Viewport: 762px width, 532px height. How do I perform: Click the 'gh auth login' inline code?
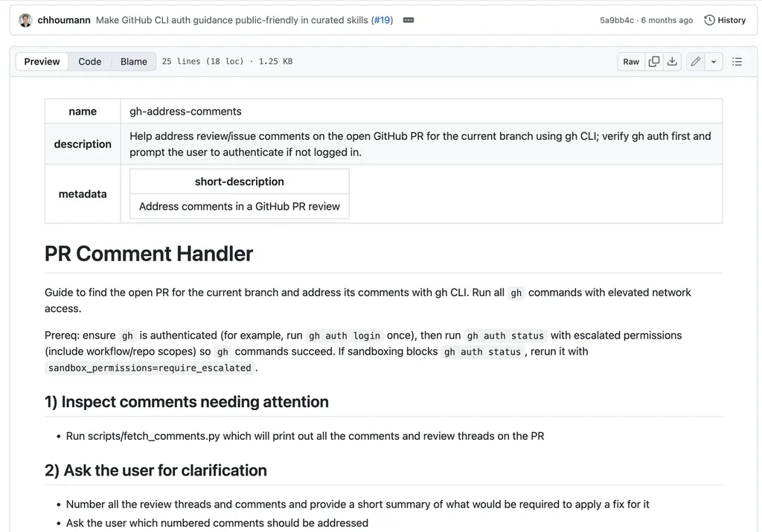(x=344, y=336)
